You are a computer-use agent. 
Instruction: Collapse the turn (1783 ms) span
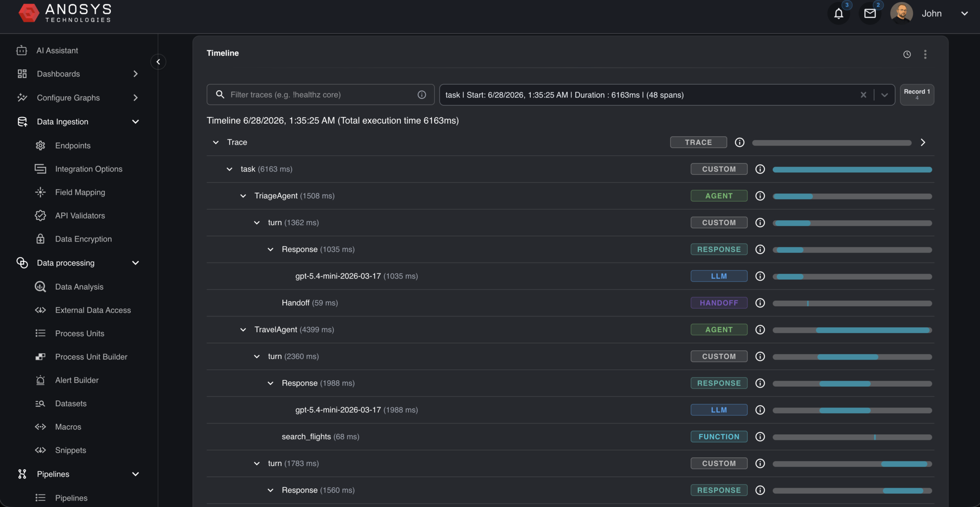(x=257, y=464)
